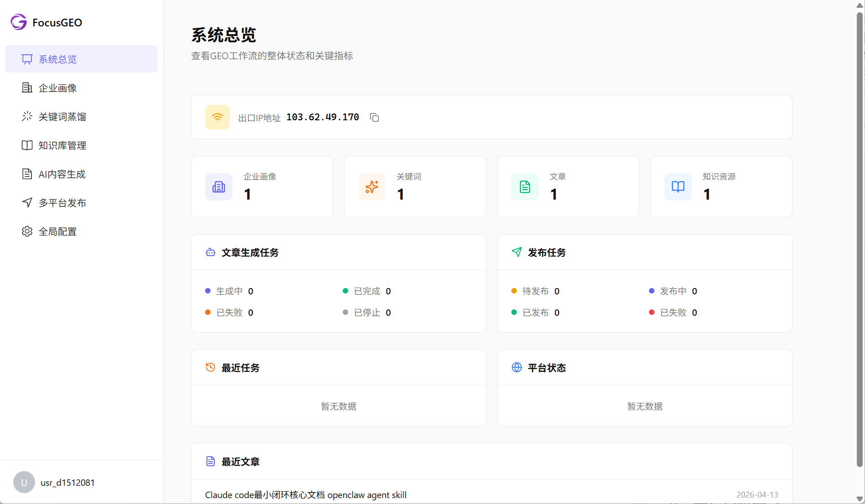
Task: Open 企业画像 from the sidebar
Action: pos(58,87)
